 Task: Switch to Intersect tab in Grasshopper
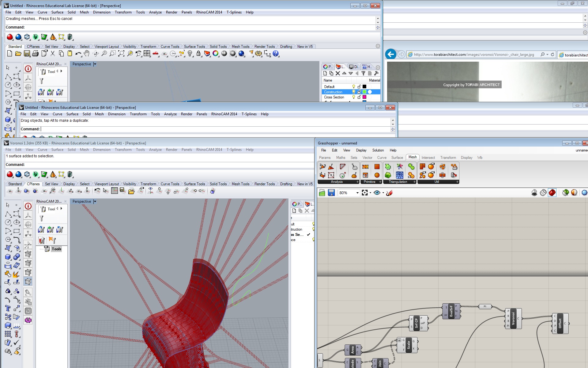[x=428, y=158]
